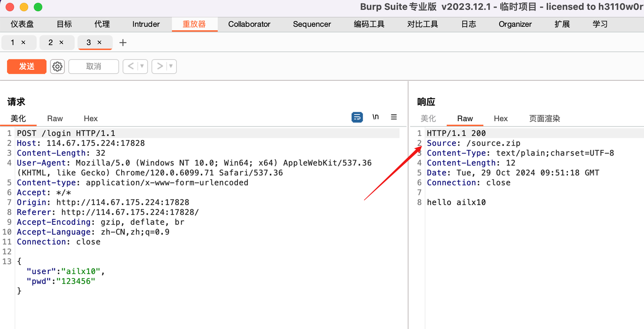Open the Intruder module
Image resolution: width=644 pixels, height=329 pixels.
[146, 24]
